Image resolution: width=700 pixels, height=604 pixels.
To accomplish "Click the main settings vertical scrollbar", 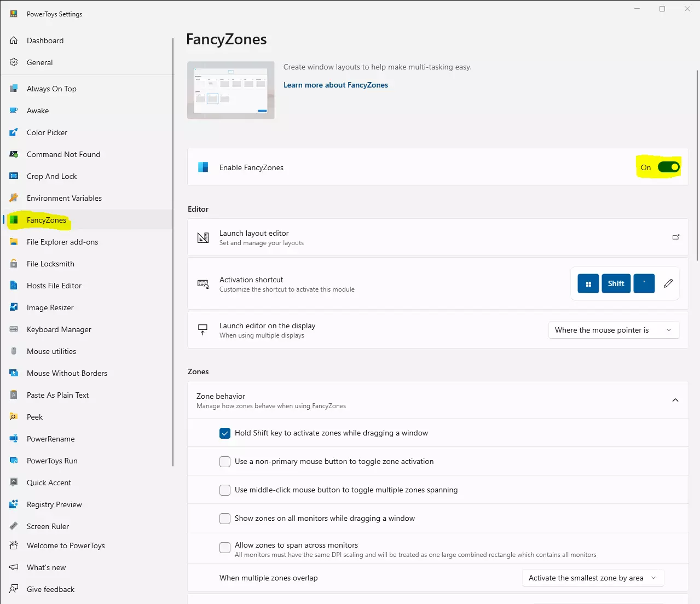I will [x=697, y=164].
